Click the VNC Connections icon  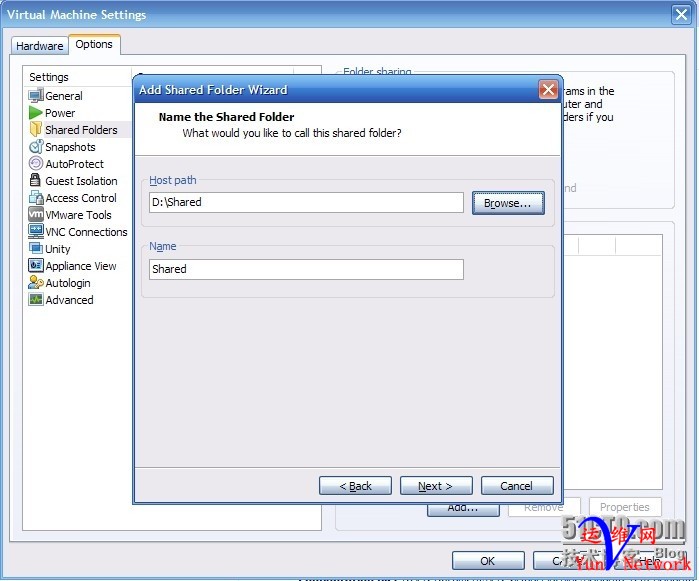pyautogui.click(x=36, y=231)
